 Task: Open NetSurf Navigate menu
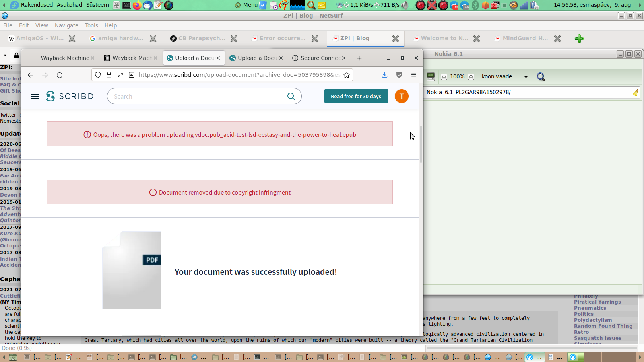click(x=67, y=25)
